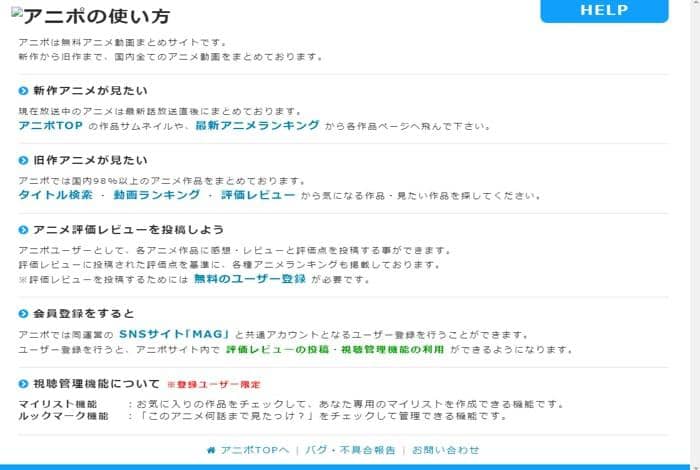Screen dimensions: 700x470
Task: Open the お問い合わせ footer link
Action: coord(445,450)
